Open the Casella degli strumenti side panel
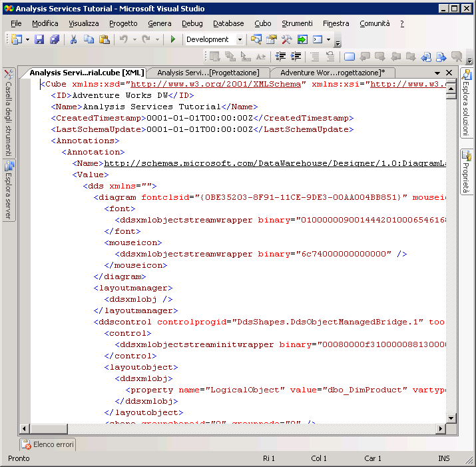 click(9, 113)
